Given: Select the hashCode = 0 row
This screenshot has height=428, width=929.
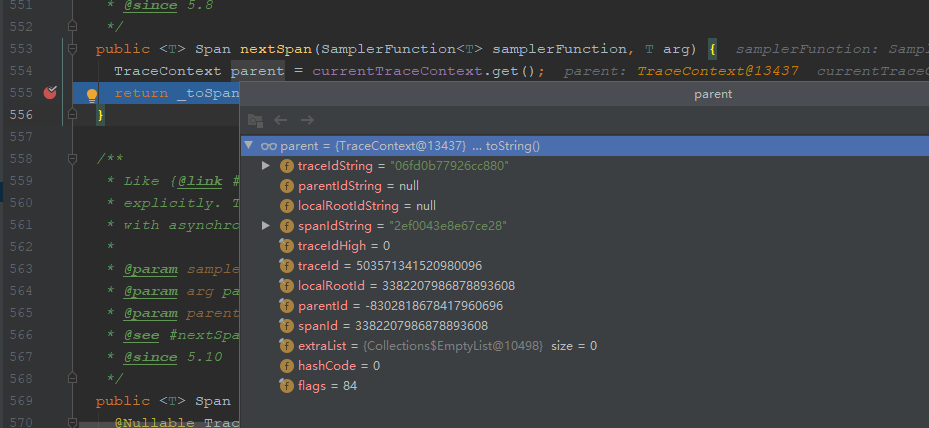Looking at the screenshot, I should (x=585, y=366).
